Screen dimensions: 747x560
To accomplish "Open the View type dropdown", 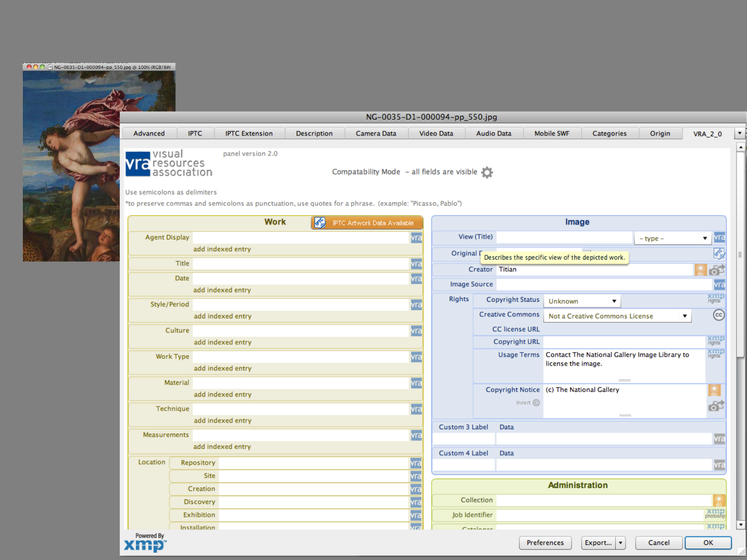I will [673, 238].
